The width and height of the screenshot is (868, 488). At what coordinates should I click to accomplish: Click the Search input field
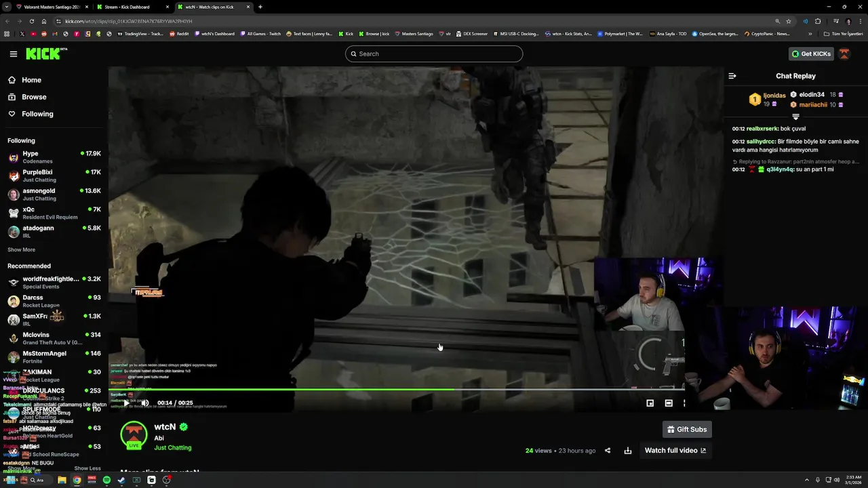(434, 54)
